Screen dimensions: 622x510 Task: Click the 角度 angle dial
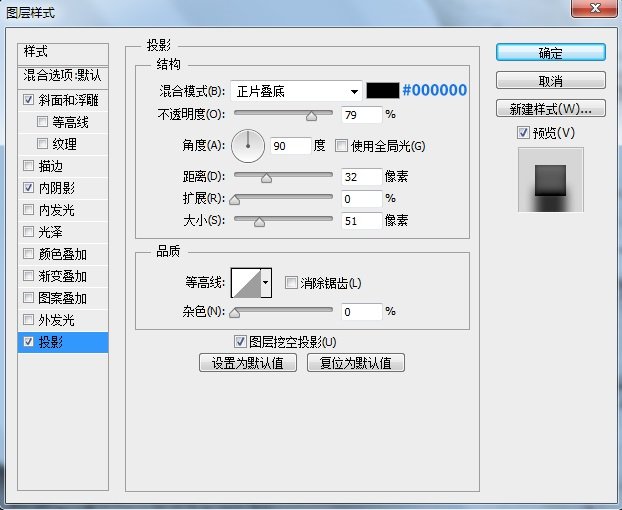coord(248,146)
